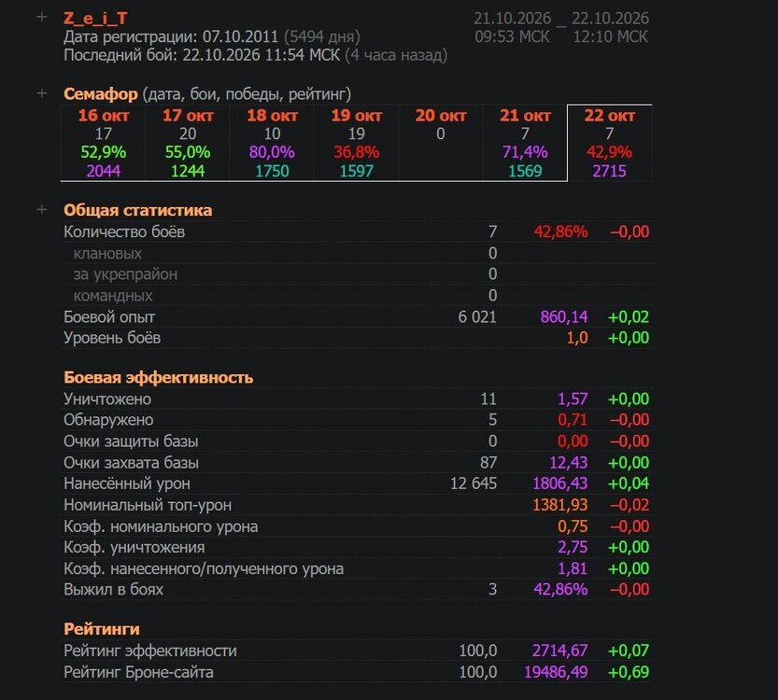Click the Нанесённый урон row label

point(126,483)
